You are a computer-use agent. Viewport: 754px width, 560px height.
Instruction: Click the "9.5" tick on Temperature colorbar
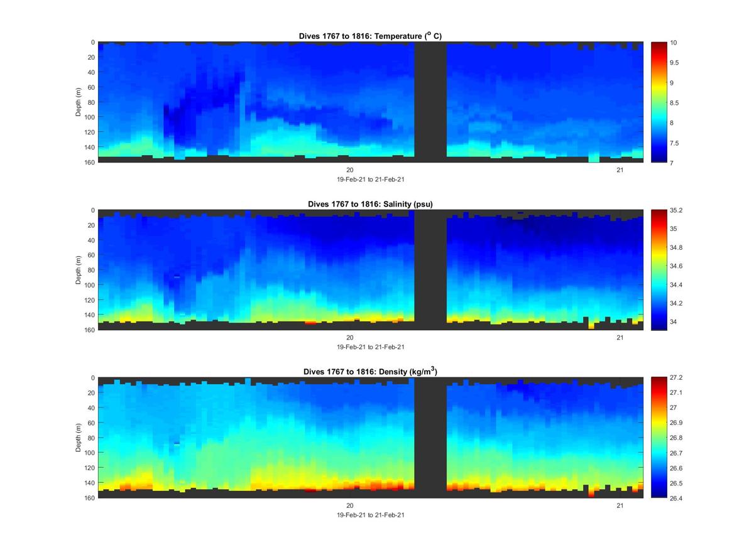(x=675, y=63)
